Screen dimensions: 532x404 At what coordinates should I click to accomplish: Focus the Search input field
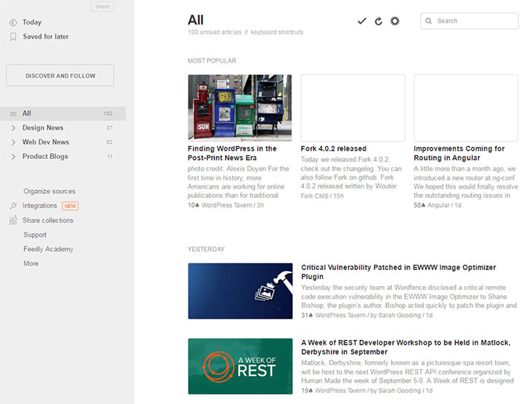point(469,21)
